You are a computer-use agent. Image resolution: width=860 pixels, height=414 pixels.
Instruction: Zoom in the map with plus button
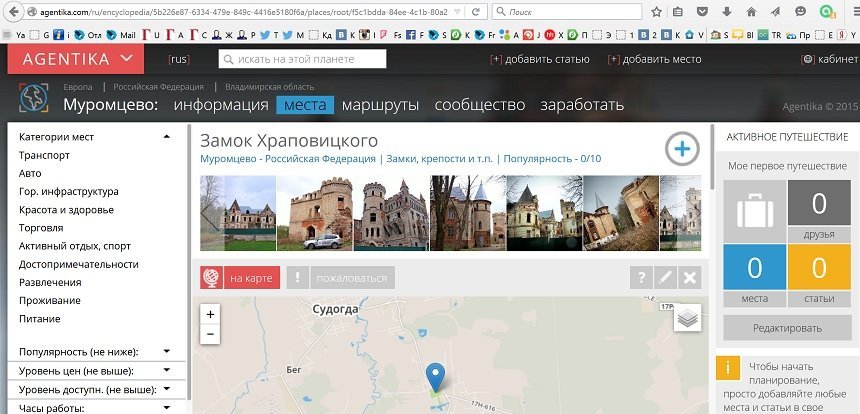coord(210,314)
